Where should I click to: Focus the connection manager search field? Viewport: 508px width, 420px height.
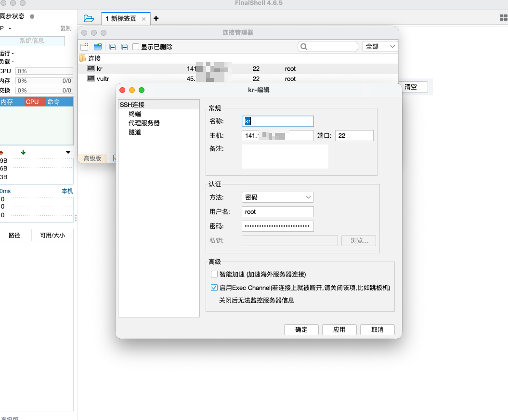[x=327, y=47]
